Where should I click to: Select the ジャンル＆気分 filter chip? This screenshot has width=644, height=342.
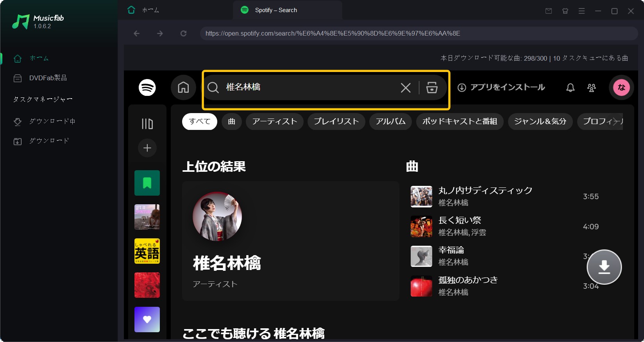(540, 121)
